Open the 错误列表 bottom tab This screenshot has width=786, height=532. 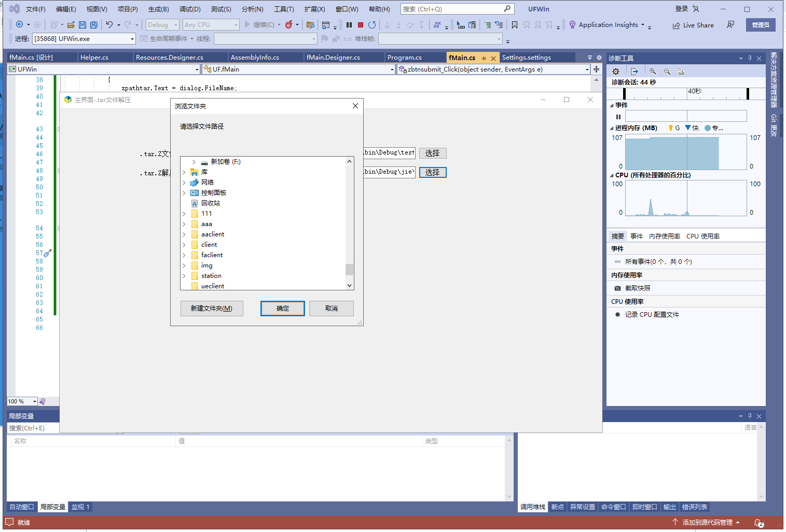[x=694, y=507]
